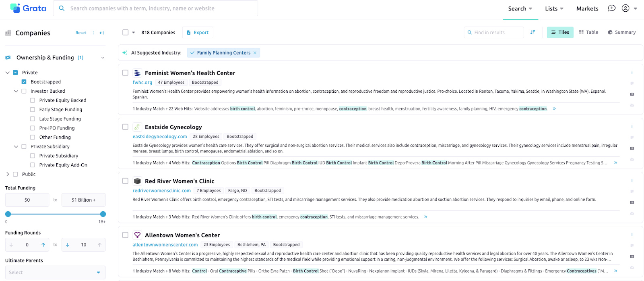644x281 pixels.
Task: Collapse the Investor Backed tree node
Action: (x=16, y=91)
